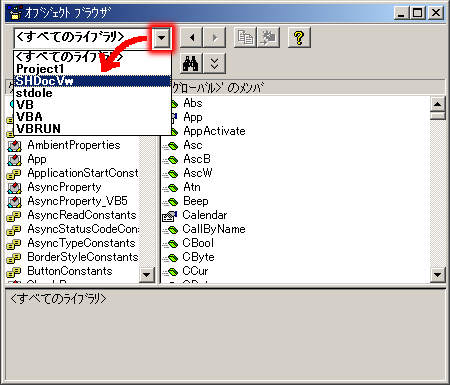Click the binoculars search icon
450x385 pixels.
pyautogui.click(x=191, y=63)
